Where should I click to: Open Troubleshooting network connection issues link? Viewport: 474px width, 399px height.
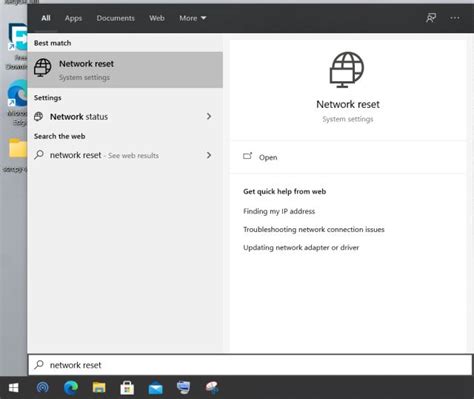point(314,229)
